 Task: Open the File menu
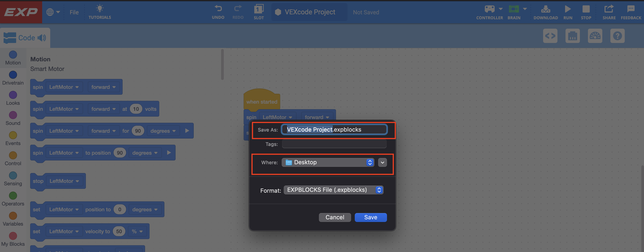click(x=74, y=12)
